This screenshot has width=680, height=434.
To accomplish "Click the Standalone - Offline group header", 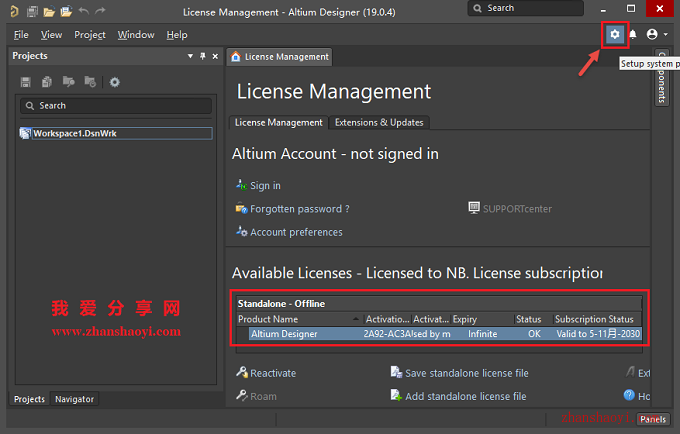I will click(x=439, y=304).
